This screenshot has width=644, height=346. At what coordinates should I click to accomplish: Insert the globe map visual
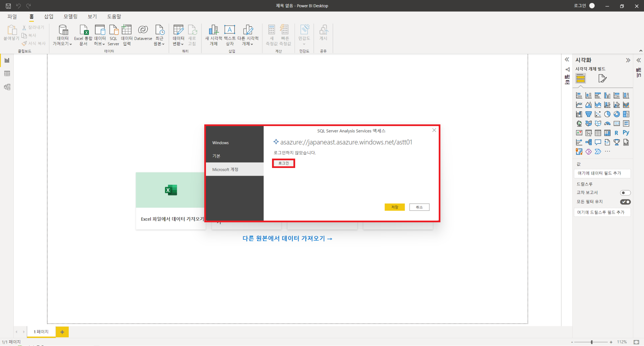(x=579, y=124)
